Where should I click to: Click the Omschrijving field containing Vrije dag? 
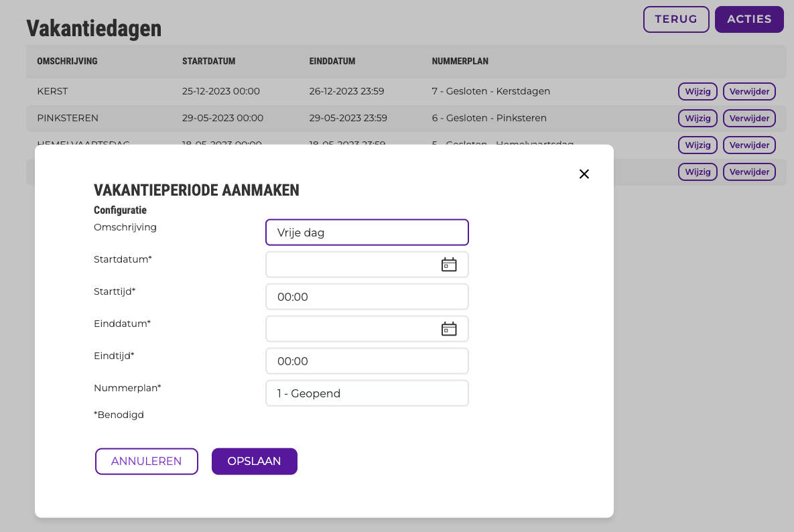[367, 232]
